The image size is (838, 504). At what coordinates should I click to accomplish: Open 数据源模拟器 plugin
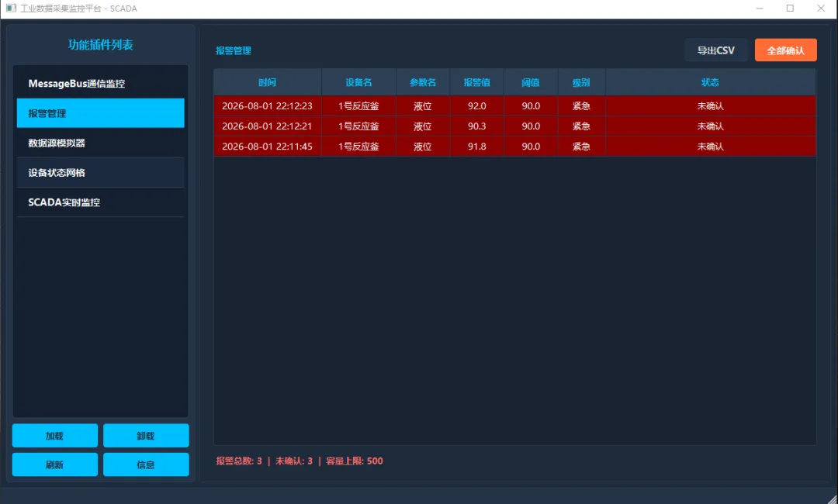[100, 143]
